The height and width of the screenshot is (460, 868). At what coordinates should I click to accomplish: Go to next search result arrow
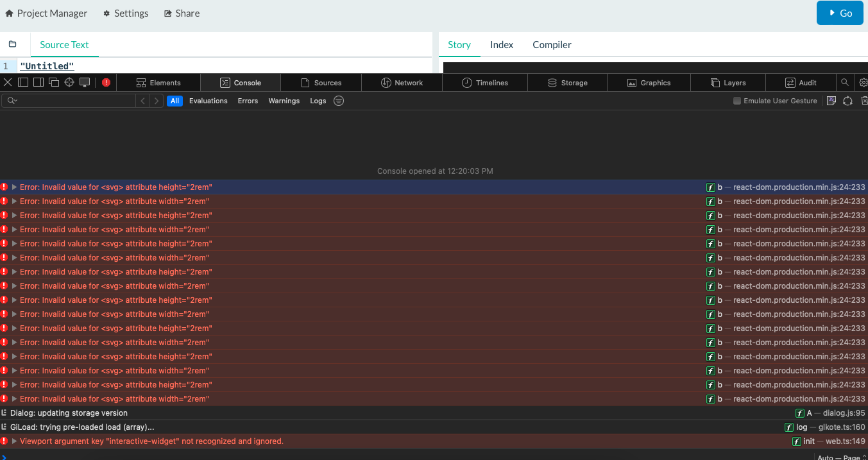[157, 101]
